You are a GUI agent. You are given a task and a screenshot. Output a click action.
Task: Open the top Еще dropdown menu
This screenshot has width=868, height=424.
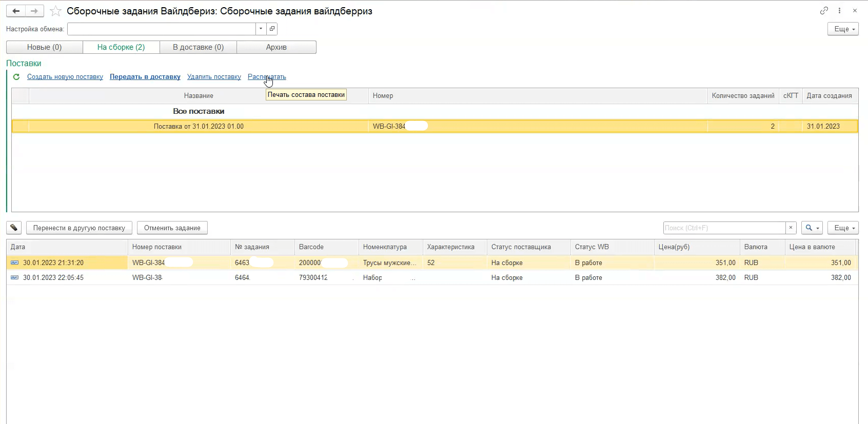[842, 29]
